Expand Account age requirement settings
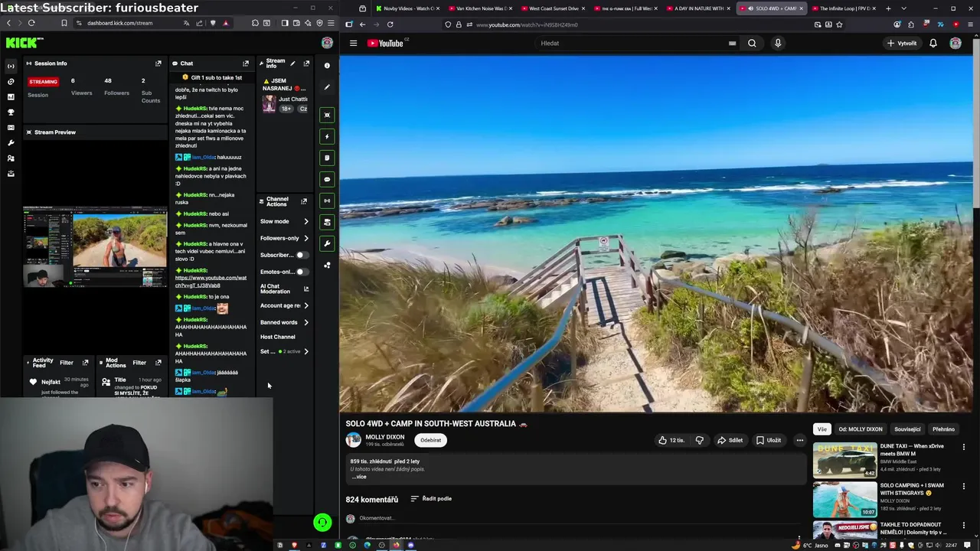Screen dimensions: 980x551 tap(306, 305)
